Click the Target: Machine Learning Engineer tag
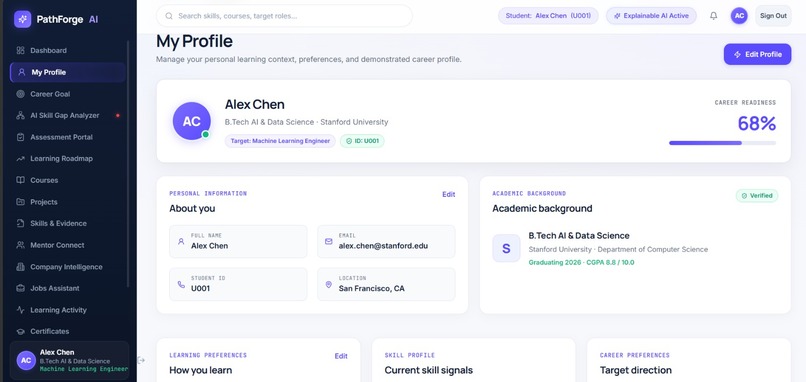Screen dimensions: 806x382 [x=280, y=141]
